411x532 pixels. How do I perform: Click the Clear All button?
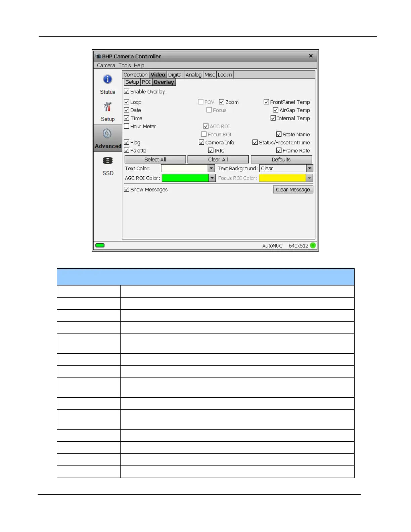218,159
